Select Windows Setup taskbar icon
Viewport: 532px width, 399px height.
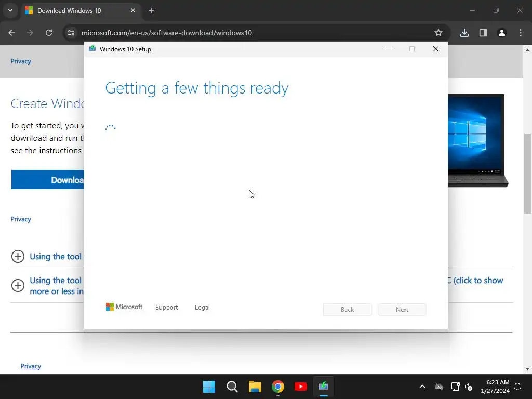click(324, 387)
